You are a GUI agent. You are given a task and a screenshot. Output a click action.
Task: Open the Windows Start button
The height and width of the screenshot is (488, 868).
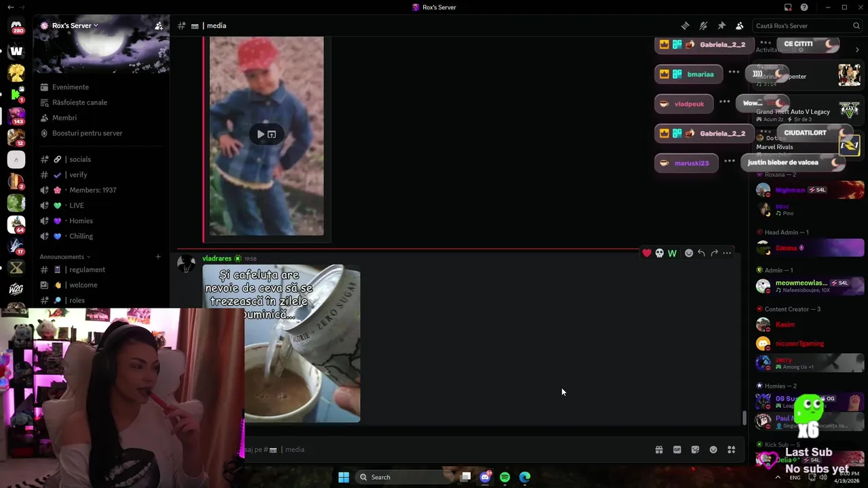344,477
